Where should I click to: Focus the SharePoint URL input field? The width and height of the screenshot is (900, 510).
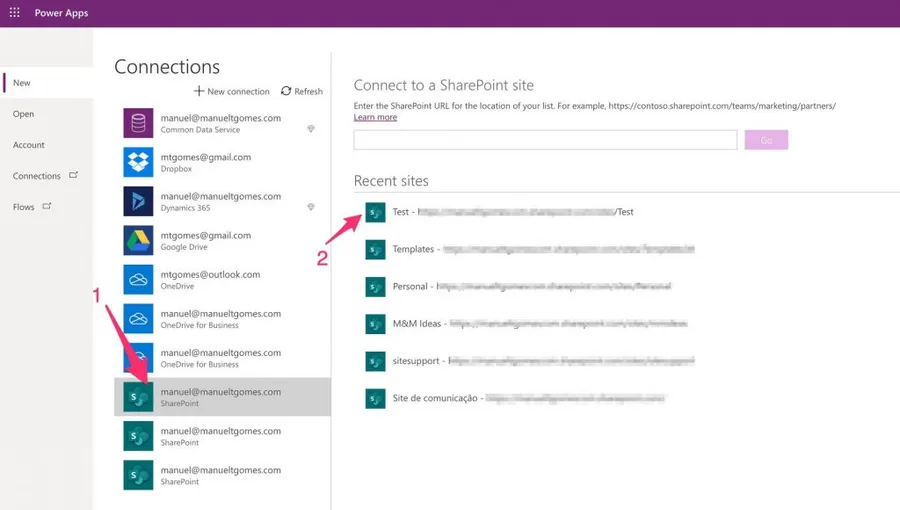click(545, 140)
